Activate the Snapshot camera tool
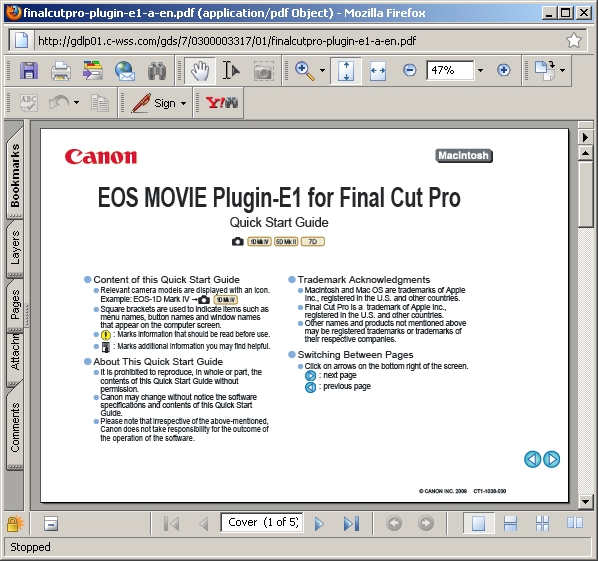Screen dimensions: 598x561 tap(264, 71)
